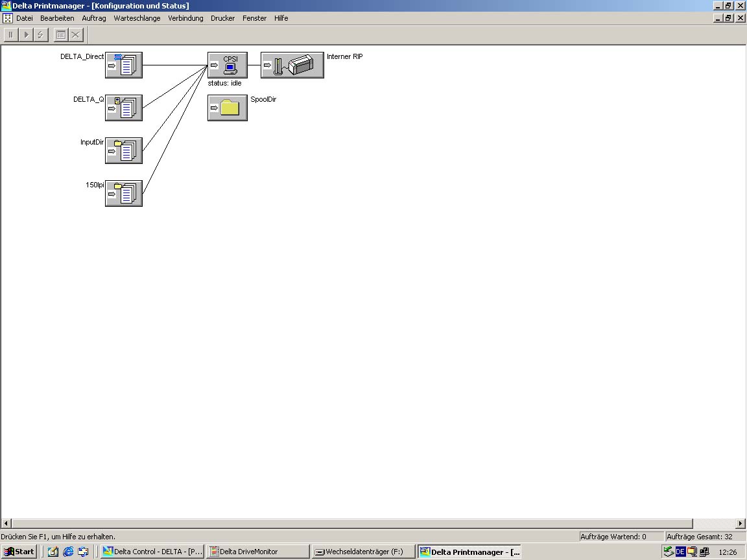
Task: Click the DE language tray indicator
Action: (x=680, y=552)
